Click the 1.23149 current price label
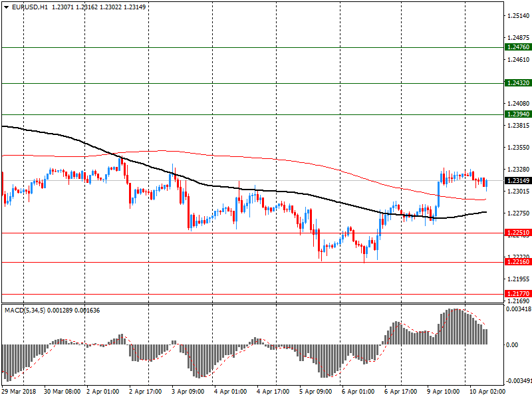 coord(518,180)
